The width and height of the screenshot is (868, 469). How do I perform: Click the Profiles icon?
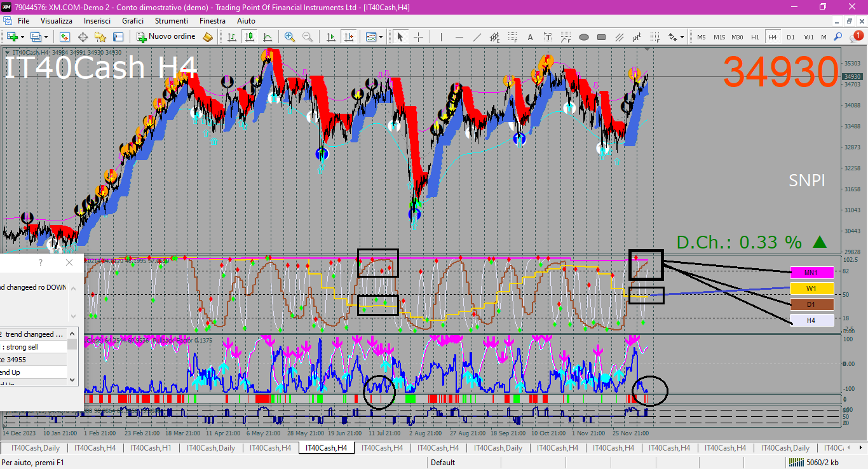coord(36,37)
